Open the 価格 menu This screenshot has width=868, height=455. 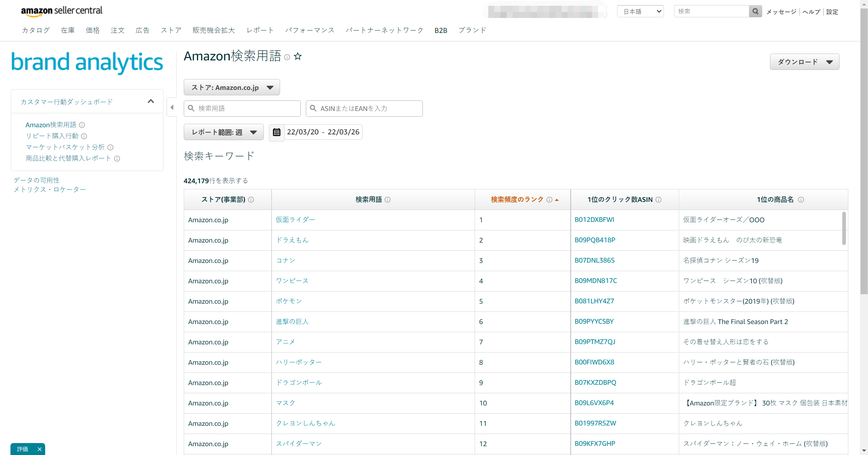(x=93, y=30)
